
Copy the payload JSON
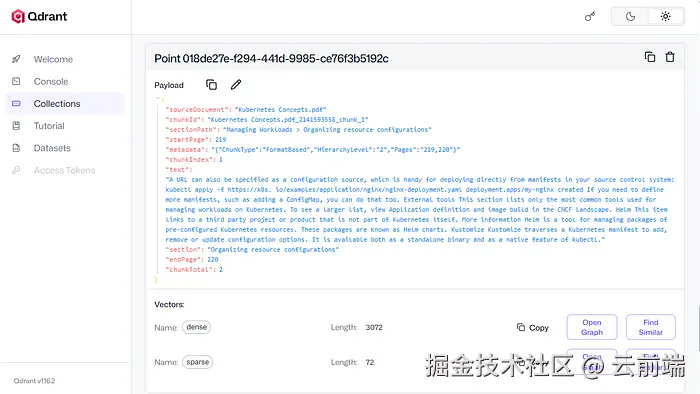(x=212, y=85)
